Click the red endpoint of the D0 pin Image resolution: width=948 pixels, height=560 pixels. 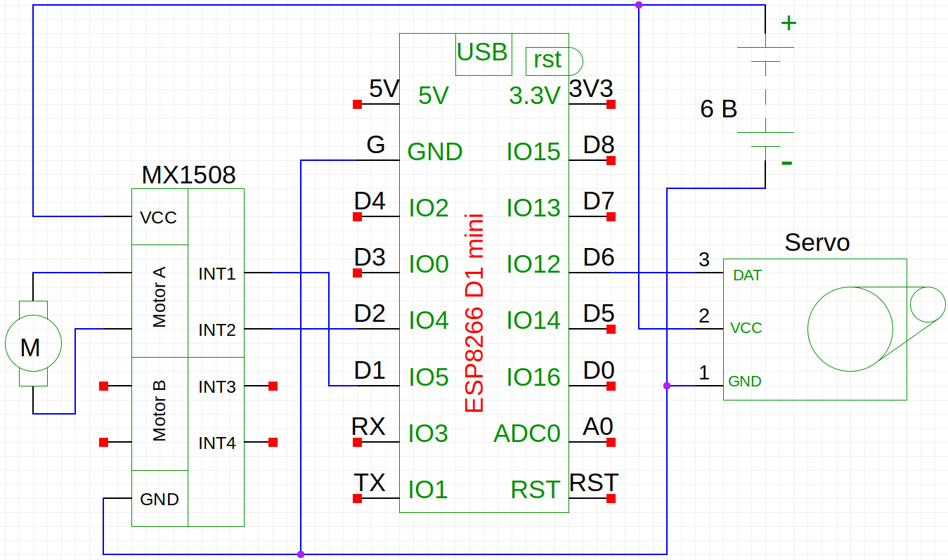[611, 385]
